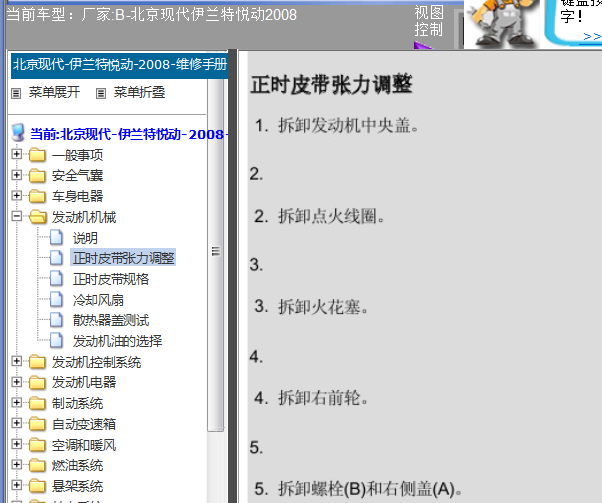The height and width of the screenshot is (503, 602).
Task: Click the text 拆卸火花塞。
Action: pos(323,307)
